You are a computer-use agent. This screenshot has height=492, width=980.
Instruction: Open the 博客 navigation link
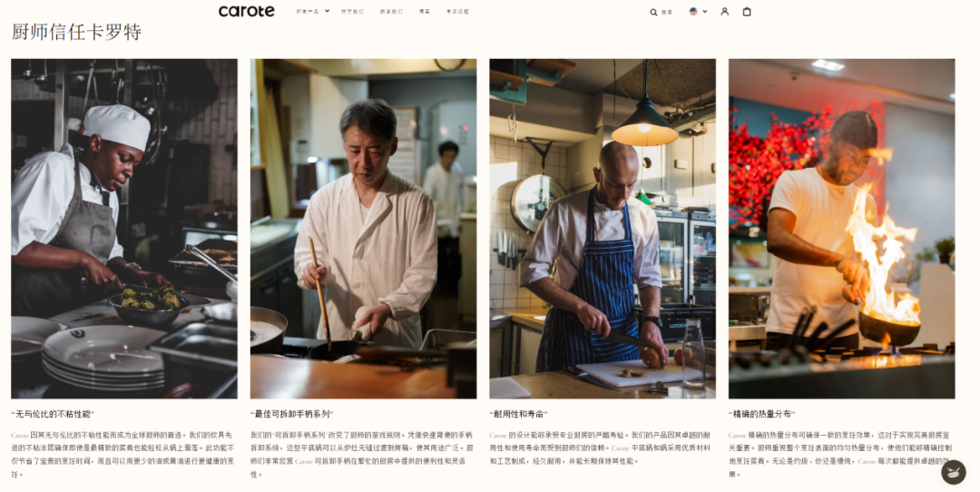[425, 11]
